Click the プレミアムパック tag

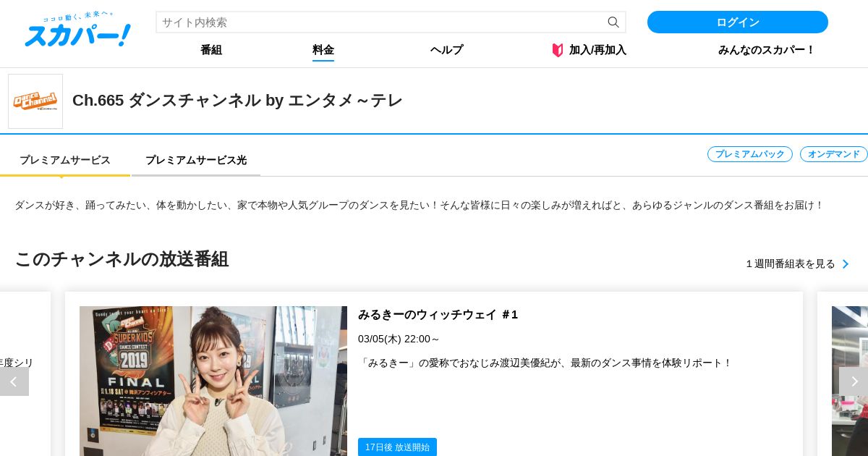pos(750,154)
